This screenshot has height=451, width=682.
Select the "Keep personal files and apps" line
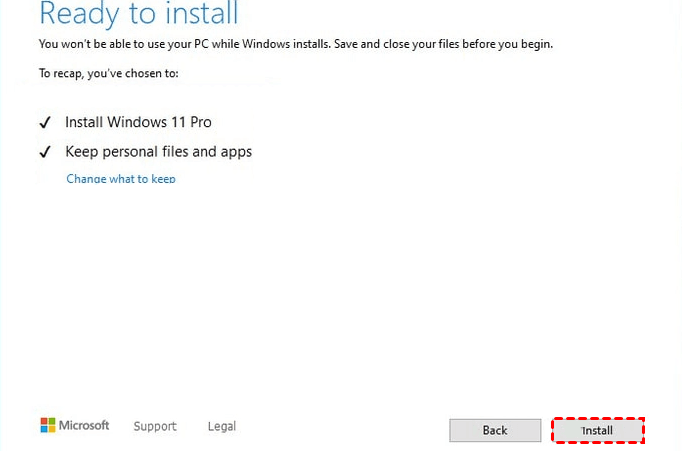pos(158,152)
